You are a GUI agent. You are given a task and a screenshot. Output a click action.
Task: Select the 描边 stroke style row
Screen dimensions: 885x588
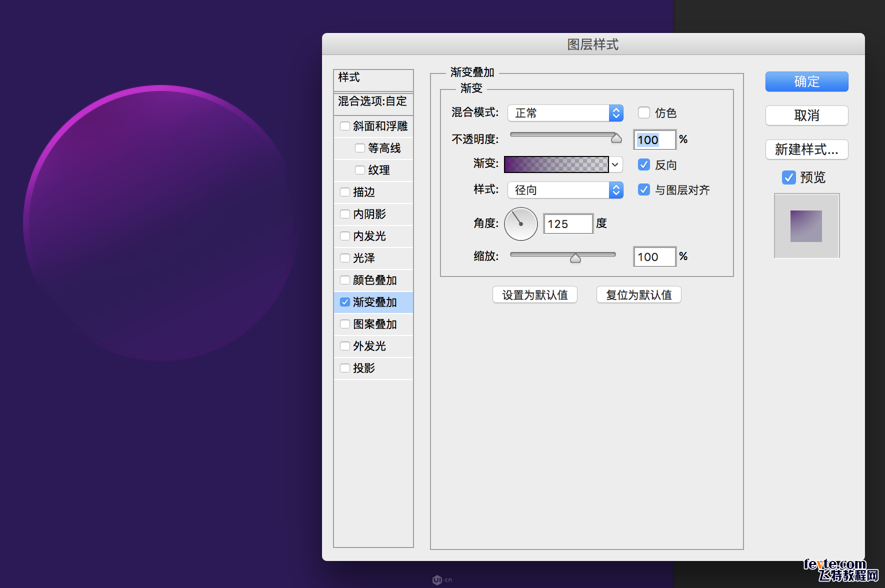373,192
